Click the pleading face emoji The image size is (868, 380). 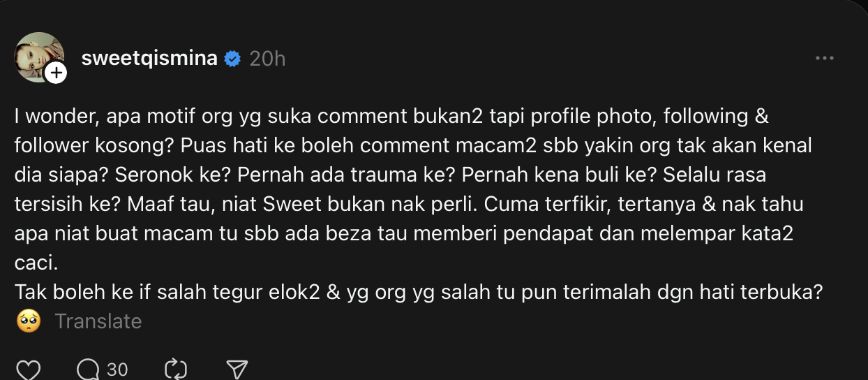point(28,321)
